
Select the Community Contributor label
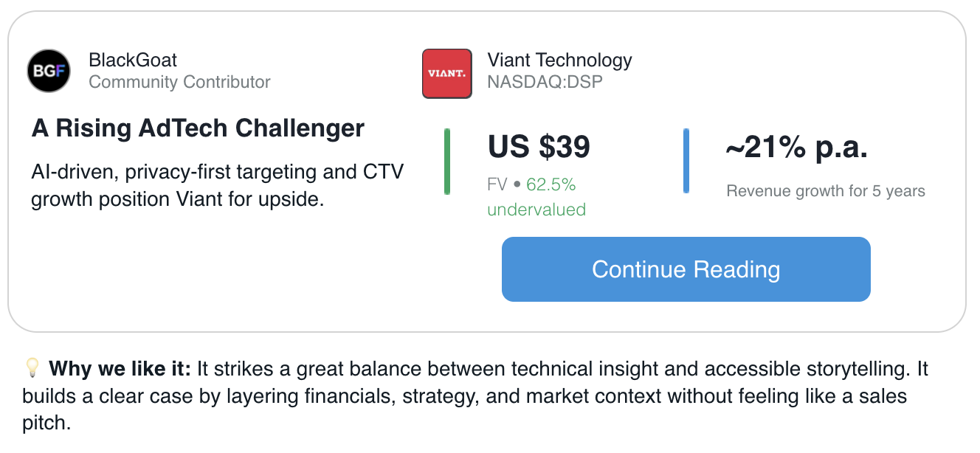[x=179, y=82]
